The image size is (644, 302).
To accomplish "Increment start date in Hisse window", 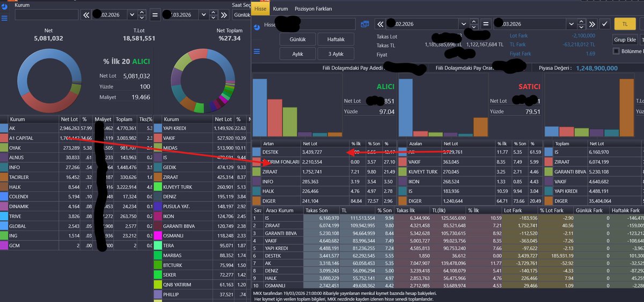I will click(474, 21).
